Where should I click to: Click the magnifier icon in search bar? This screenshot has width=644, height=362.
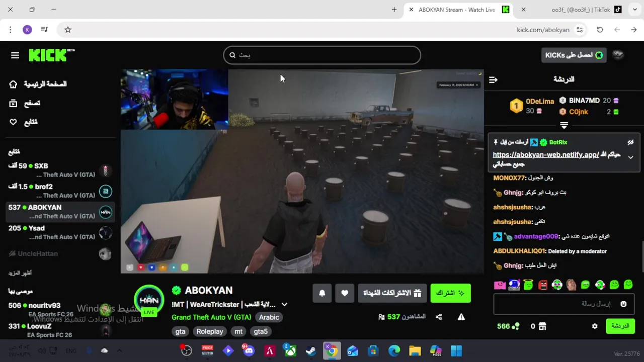[232, 55]
